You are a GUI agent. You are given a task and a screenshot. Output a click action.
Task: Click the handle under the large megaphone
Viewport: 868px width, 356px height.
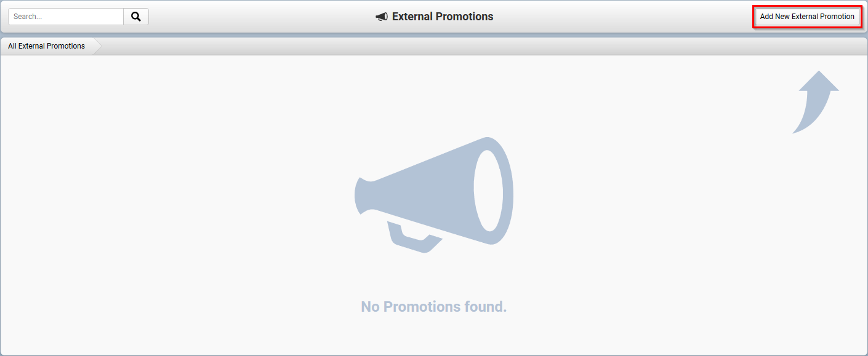pyautogui.click(x=414, y=237)
